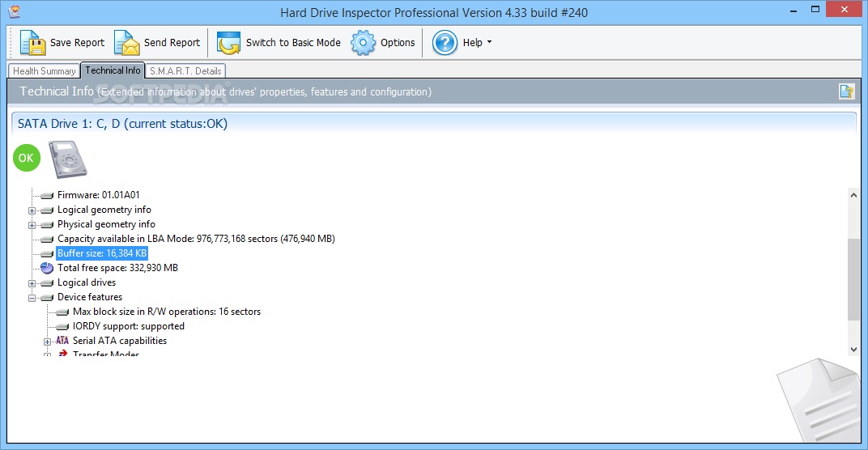
Task: Click the note icon in Technical Info header
Action: tap(846, 91)
